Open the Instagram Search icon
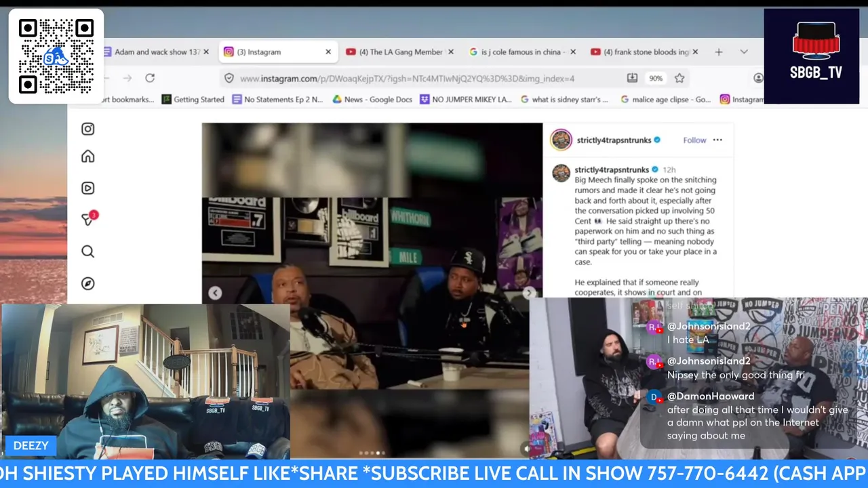 coord(87,251)
